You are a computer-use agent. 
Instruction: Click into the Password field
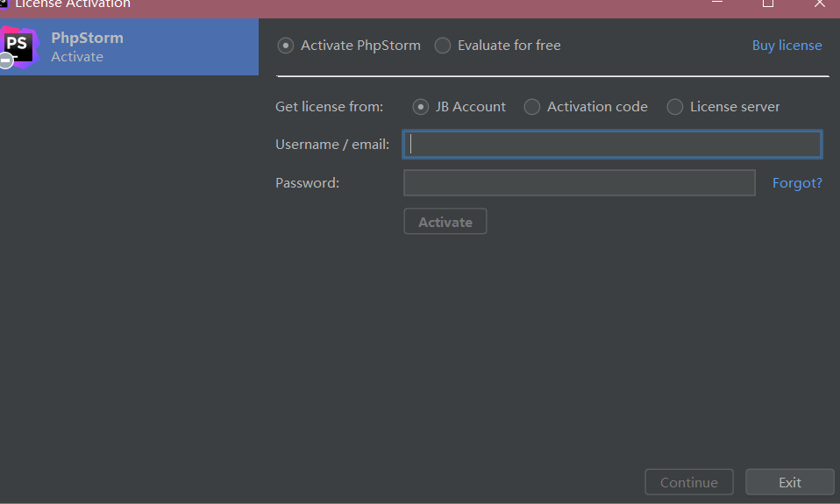click(579, 183)
